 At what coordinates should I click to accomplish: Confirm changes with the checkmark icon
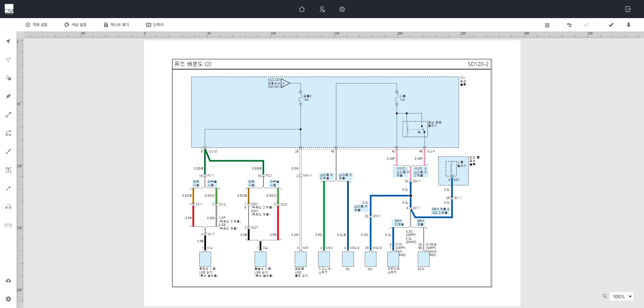pos(611,25)
